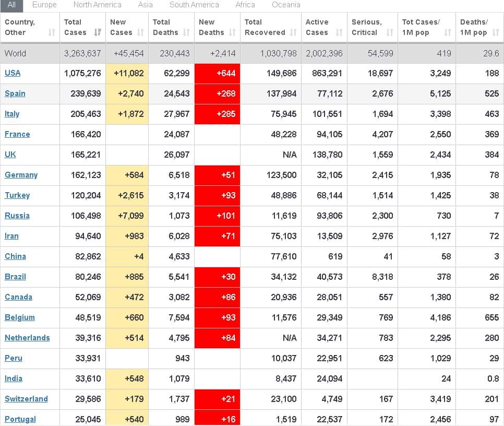Click Total Cases column sort icon
The width and height of the screenshot is (504, 426).
click(x=98, y=32)
